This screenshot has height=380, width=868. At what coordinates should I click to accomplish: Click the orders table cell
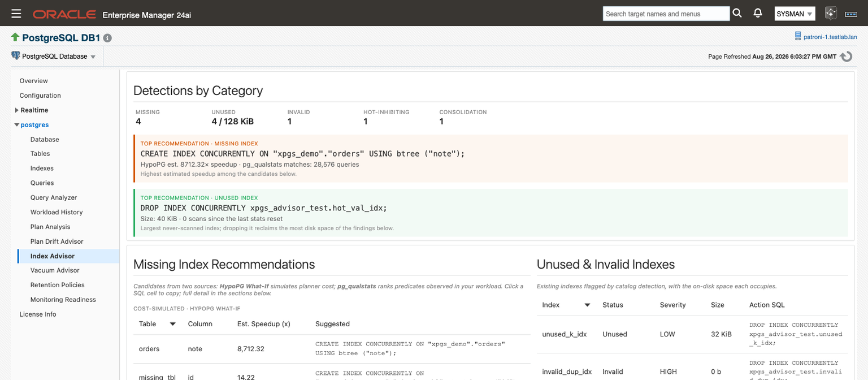pyautogui.click(x=149, y=349)
